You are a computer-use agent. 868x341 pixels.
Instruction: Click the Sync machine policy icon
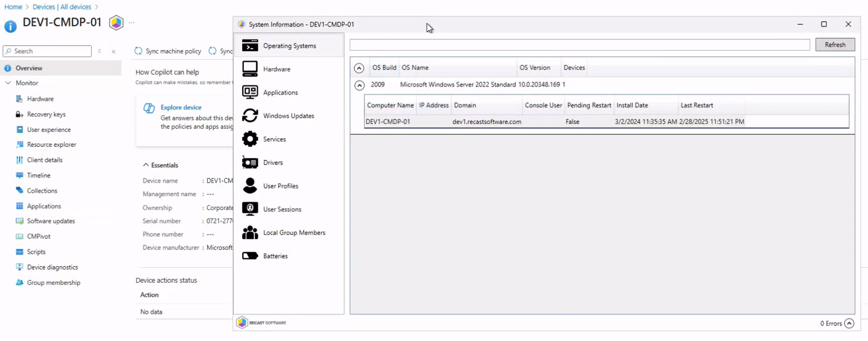coord(138,51)
